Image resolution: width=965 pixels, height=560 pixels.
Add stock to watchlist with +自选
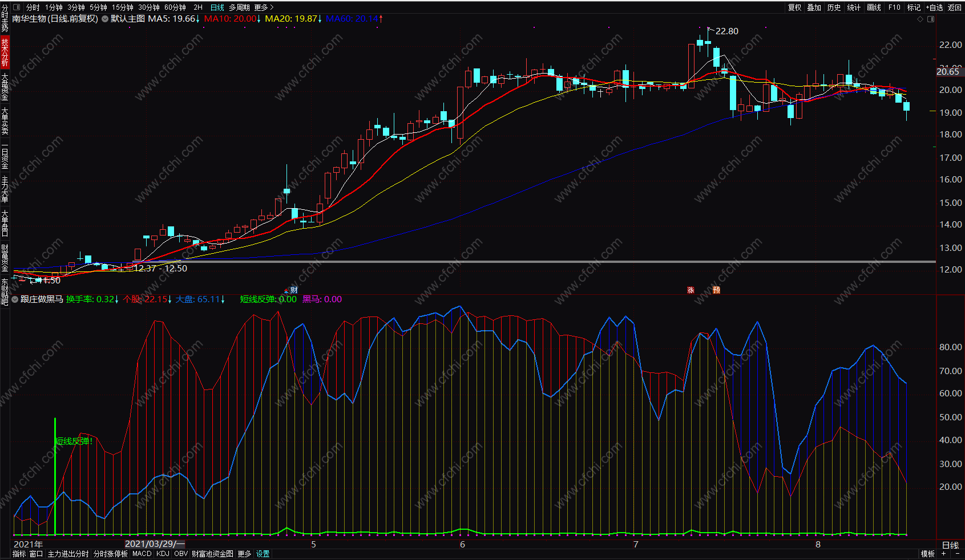(x=934, y=7)
